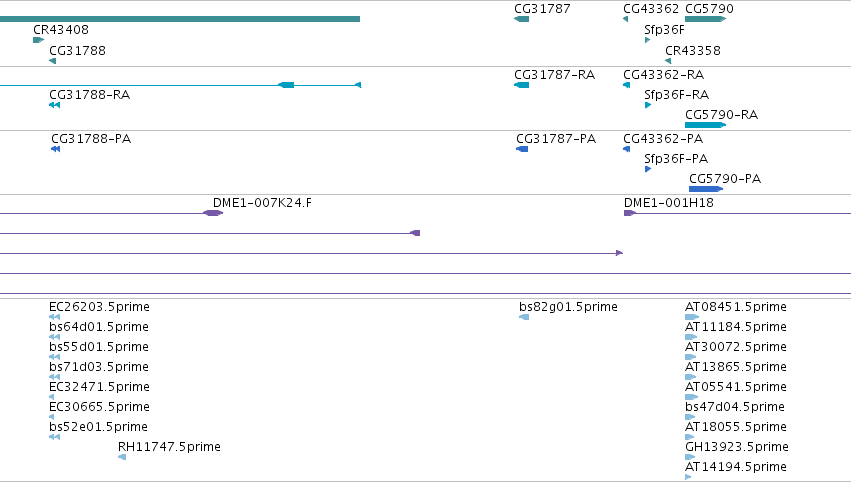Click the CG5790-RA transcript bar
851x482 pixels.
706,125
